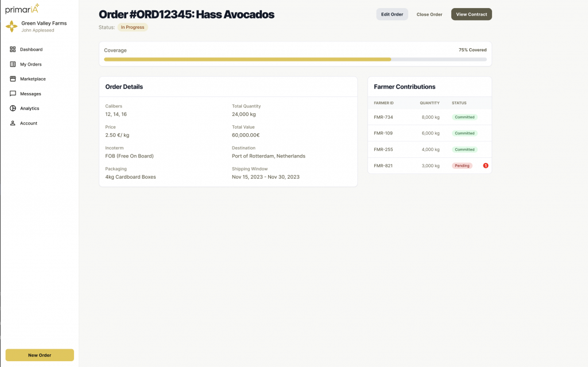
Task: Click the Pending status on FMR-821
Action: pos(462,165)
